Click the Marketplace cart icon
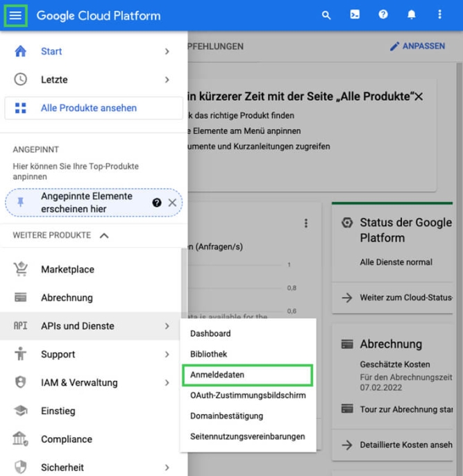Viewport: 463px width, 476px height. [20, 269]
